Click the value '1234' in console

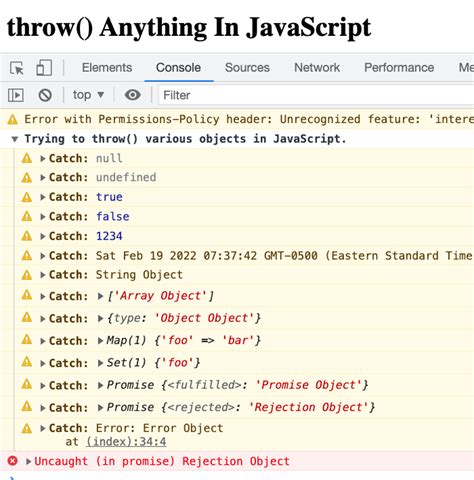pyautogui.click(x=109, y=236)
